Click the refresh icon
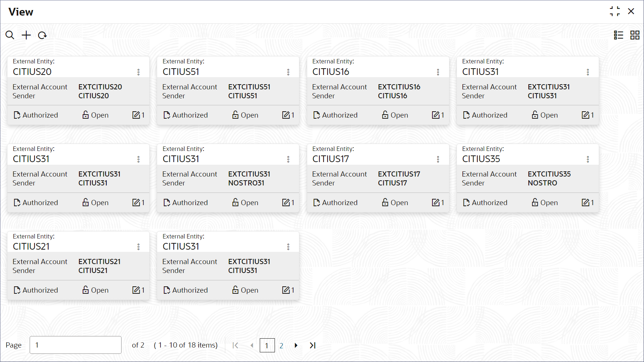 click(42, 35)
